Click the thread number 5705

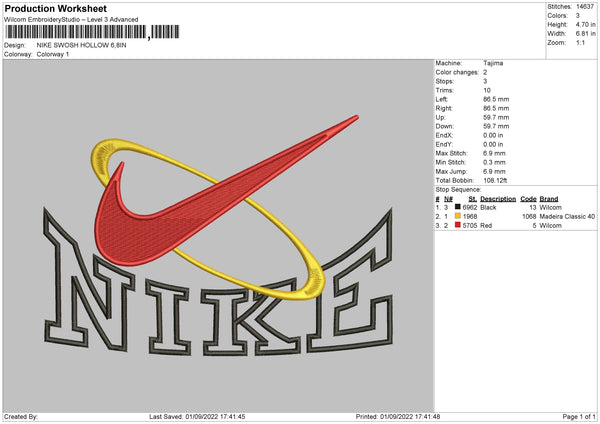tap(470, 226)
